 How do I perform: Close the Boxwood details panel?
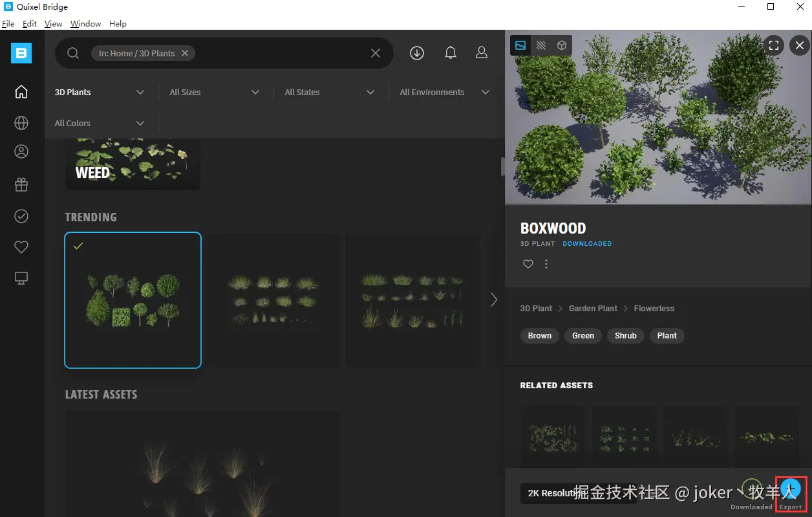coord(800,45)
